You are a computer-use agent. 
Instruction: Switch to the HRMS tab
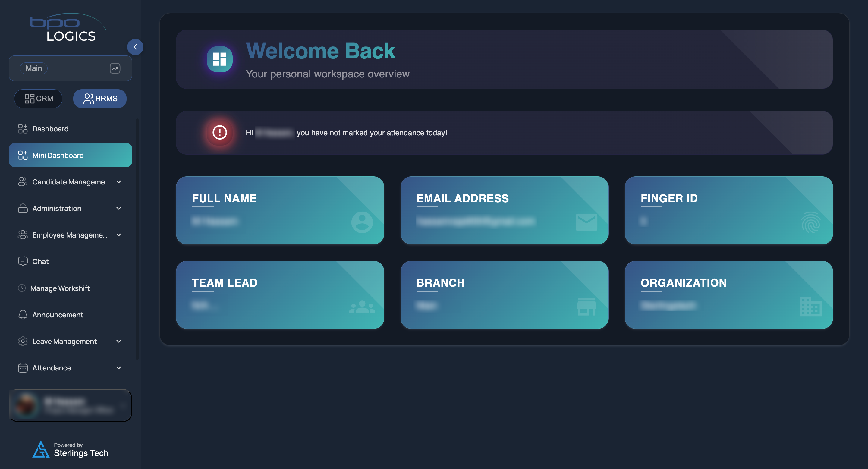[x=100, y=98]
